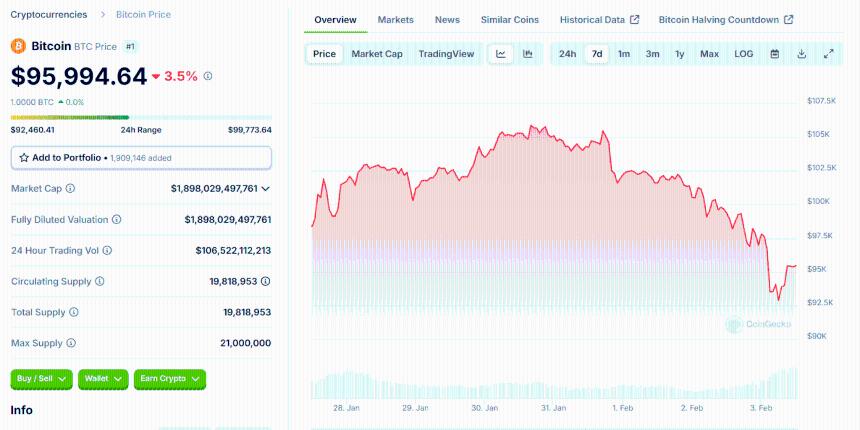Open the Buy / Sell dropdown
860x430 pixels.
tap(41, 379)
